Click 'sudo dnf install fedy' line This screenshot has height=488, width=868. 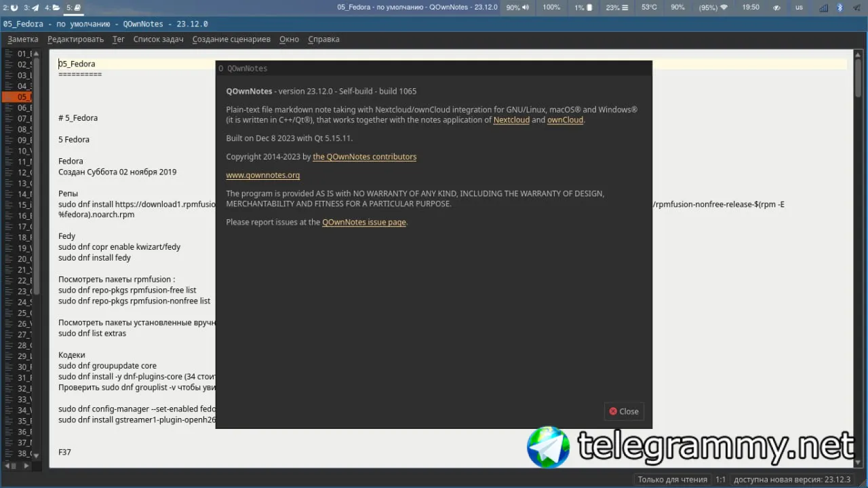(x=94, y=258)
